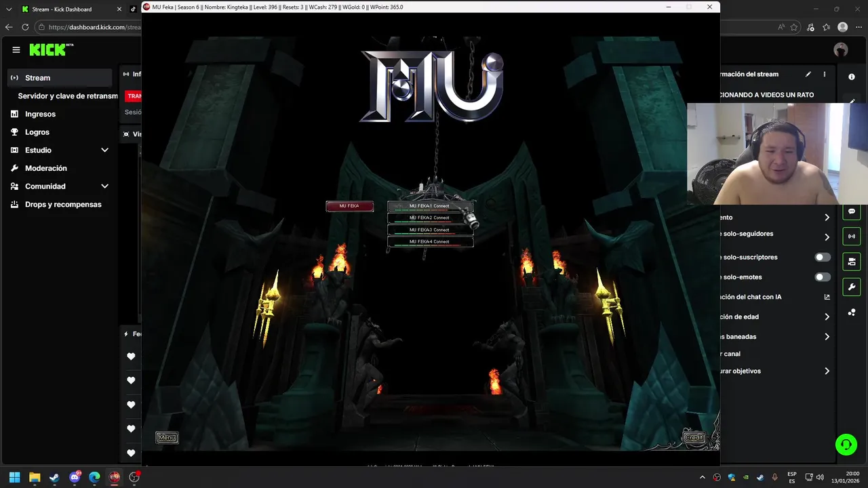Click the three-dots cluster icon
This screenshot has height=488, width=868.
pyautogui.click(x=852, y=312)
